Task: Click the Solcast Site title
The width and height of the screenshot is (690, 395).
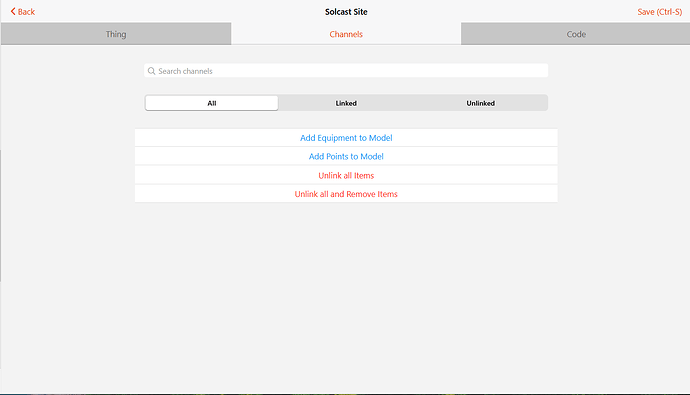Action: (x=346, y=12)
